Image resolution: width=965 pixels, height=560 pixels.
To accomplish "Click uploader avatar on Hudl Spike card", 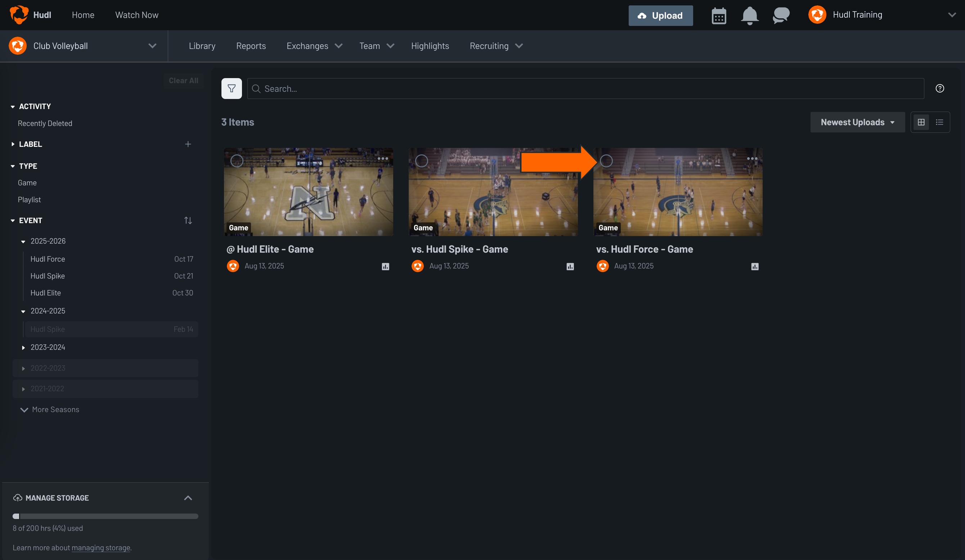I will tap(417, 266).
